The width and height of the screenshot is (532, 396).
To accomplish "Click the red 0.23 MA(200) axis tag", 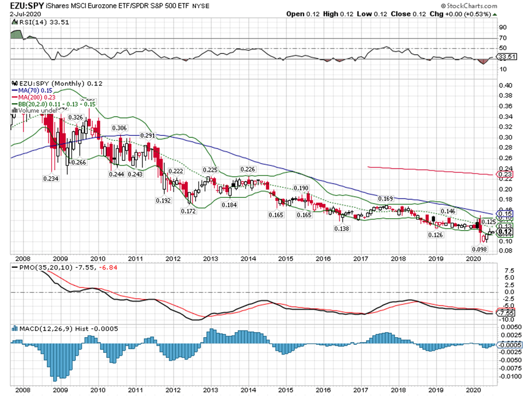I will (x=505, y=174).
